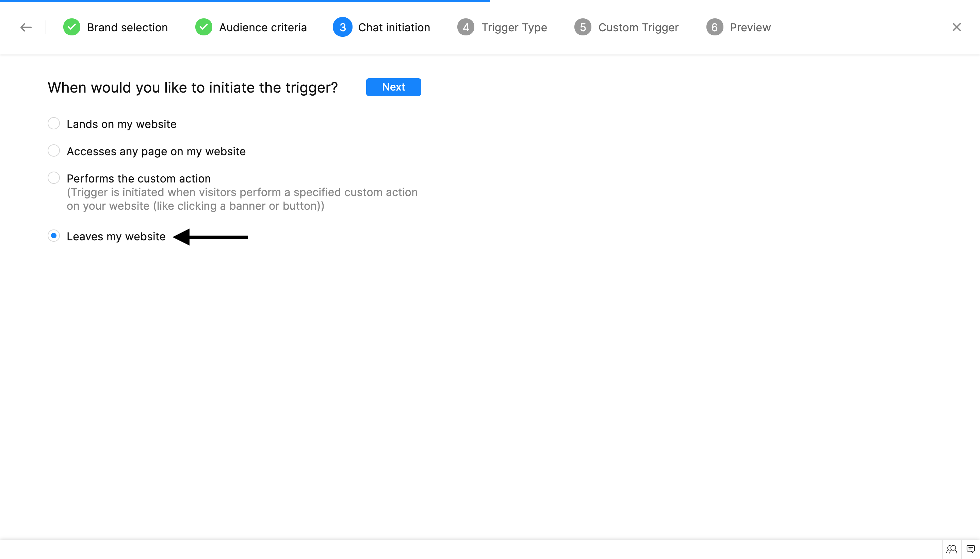This screenshot has width=980, height=559.
Task: Click the back arrow icon
Action: pyautogui.click(x=26, y=27)
